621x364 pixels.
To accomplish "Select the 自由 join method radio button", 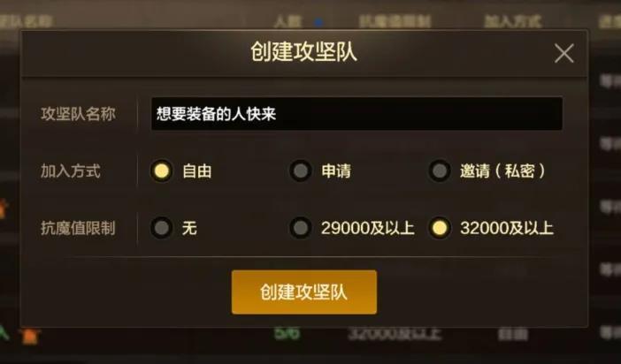I will pos(161,171).
